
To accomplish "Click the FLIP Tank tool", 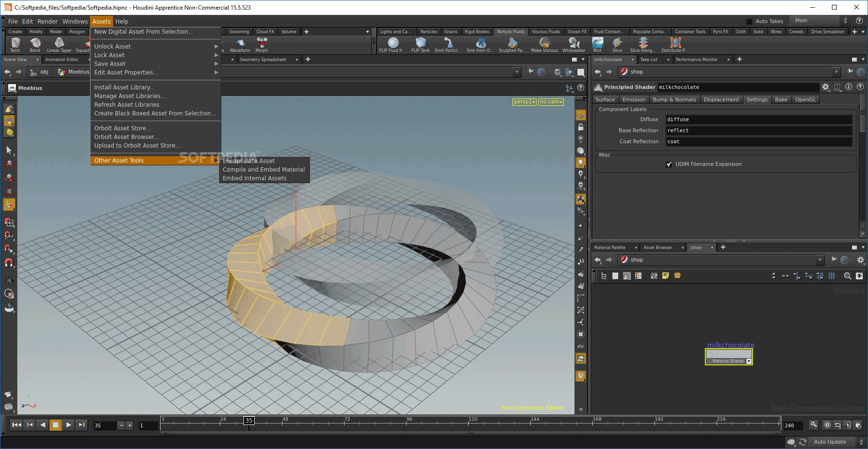I will (x=421, y=45).
